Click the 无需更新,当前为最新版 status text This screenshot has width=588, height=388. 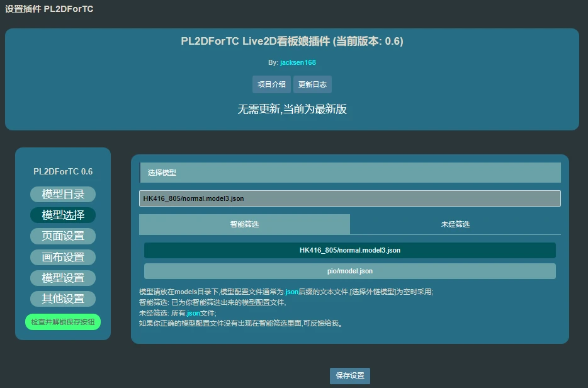point(292,109)
